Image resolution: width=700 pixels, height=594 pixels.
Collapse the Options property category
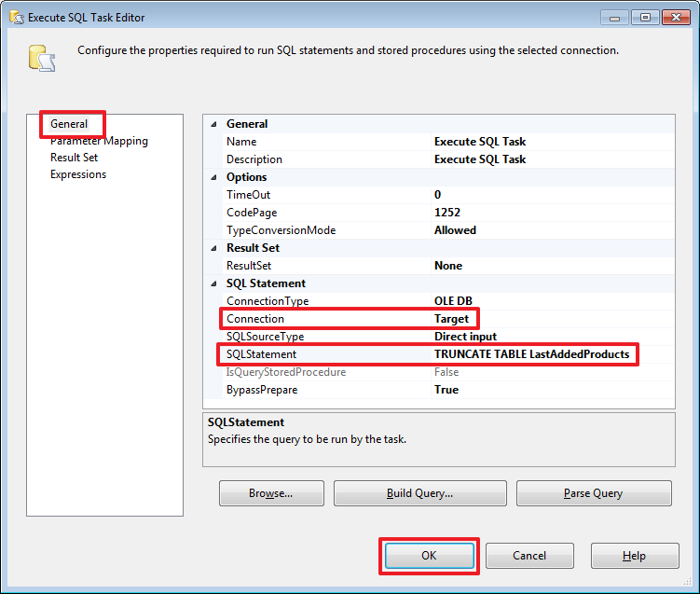(x=214, y=177)
